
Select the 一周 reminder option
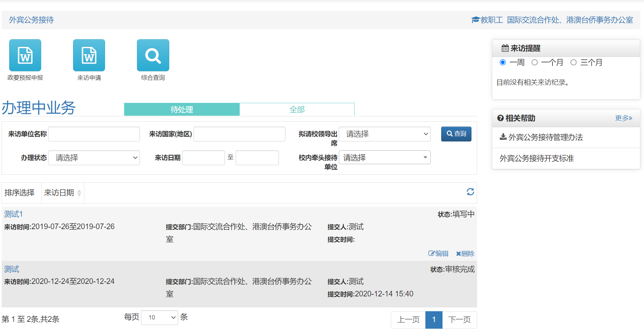pos(502,62)
